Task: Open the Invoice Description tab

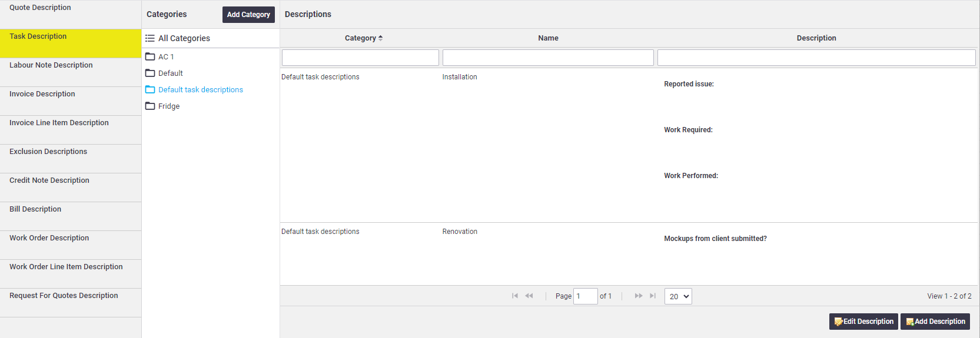Action: coord(71,101)
